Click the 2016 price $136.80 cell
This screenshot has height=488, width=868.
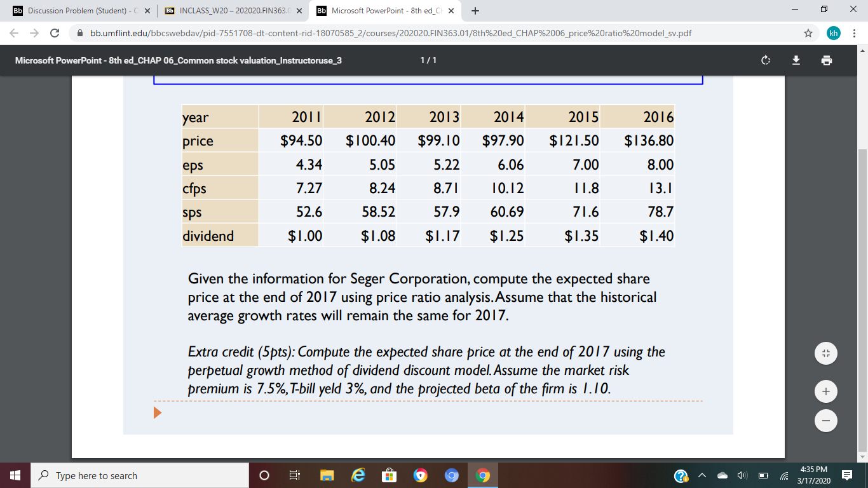pyautogui.click(x=638, y=140)
